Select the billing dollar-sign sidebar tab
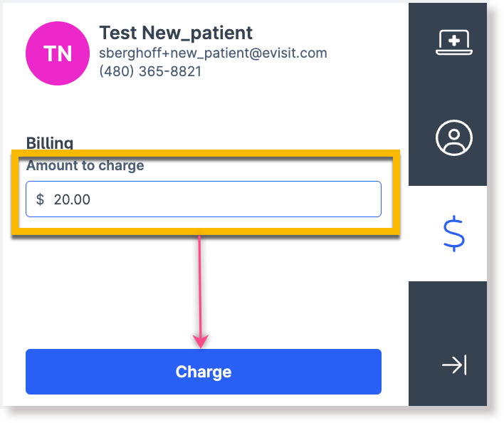 (x=453, y=234)
